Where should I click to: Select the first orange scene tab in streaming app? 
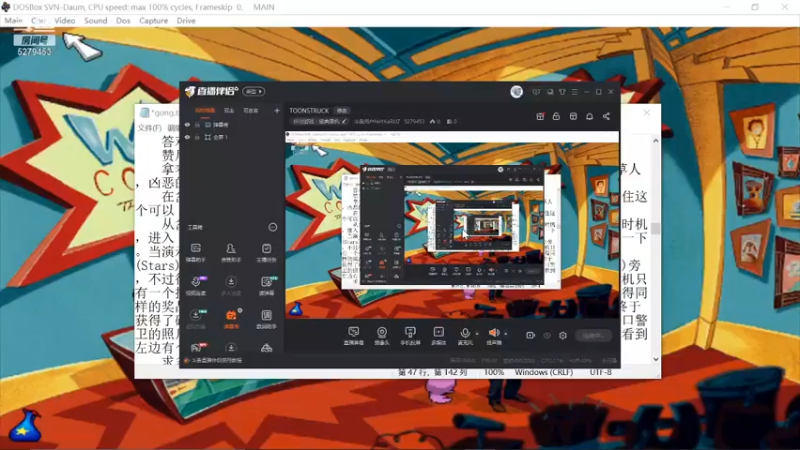(205, 110)
